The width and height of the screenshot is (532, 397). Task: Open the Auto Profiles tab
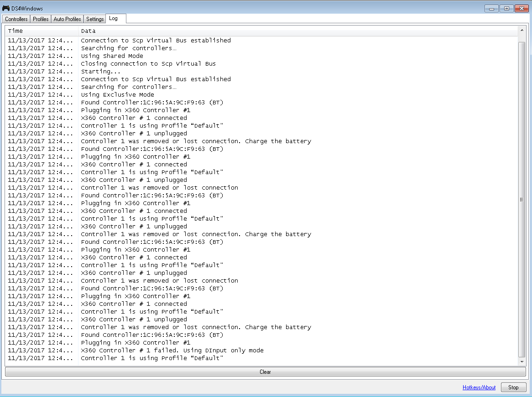[67, 19]
